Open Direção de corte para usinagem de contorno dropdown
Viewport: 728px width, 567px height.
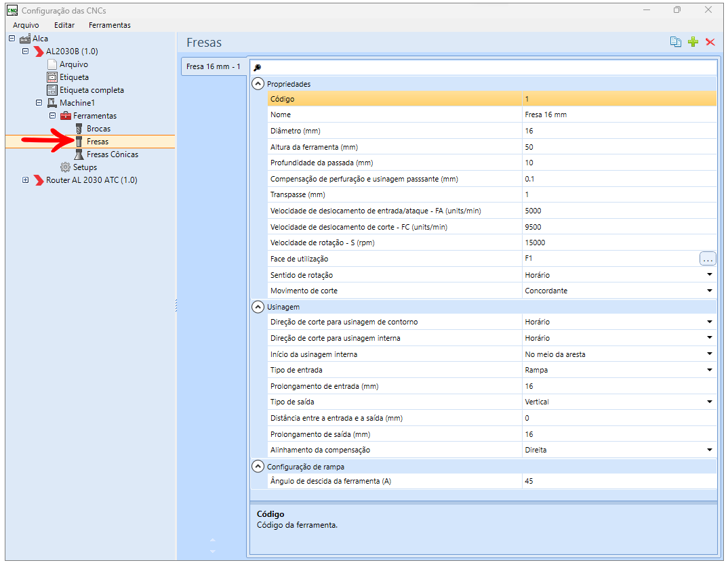pos(710,322)
